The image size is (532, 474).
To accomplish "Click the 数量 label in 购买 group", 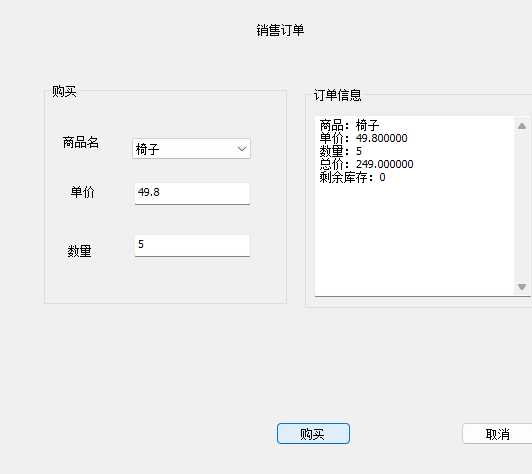I will click(x=79, y=251).
